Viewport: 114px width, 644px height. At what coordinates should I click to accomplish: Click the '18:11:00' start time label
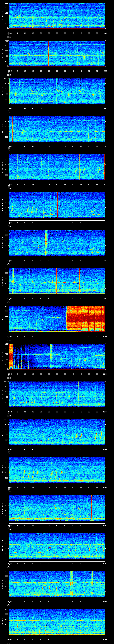[x=9, y=412]
